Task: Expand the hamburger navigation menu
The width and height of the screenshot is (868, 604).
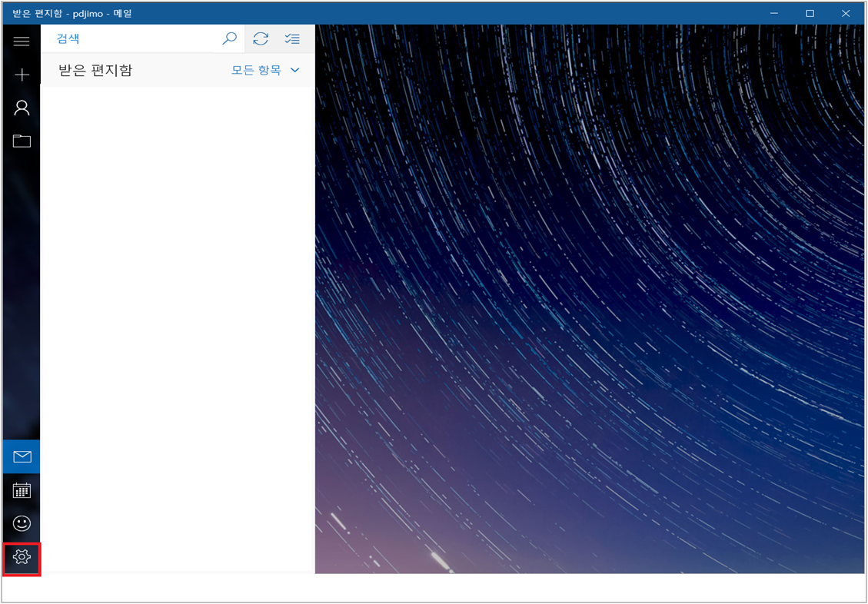Action: pos(22,41)
